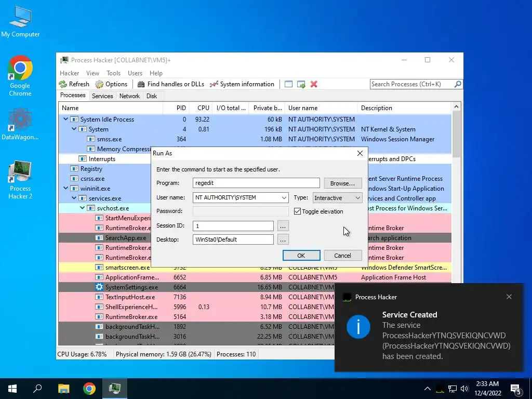
Task: Click the Program input field
Action: pyautogui.click(x=256, y=183)
